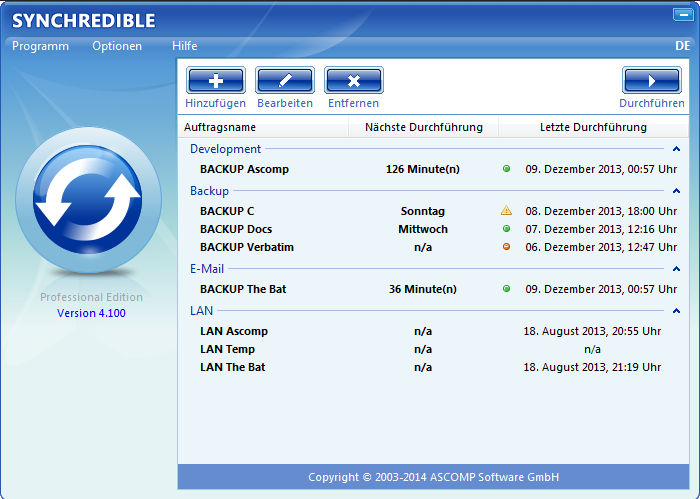
Task: Click green status dot of BACKUP Ascomp
Action: [506, 169]
